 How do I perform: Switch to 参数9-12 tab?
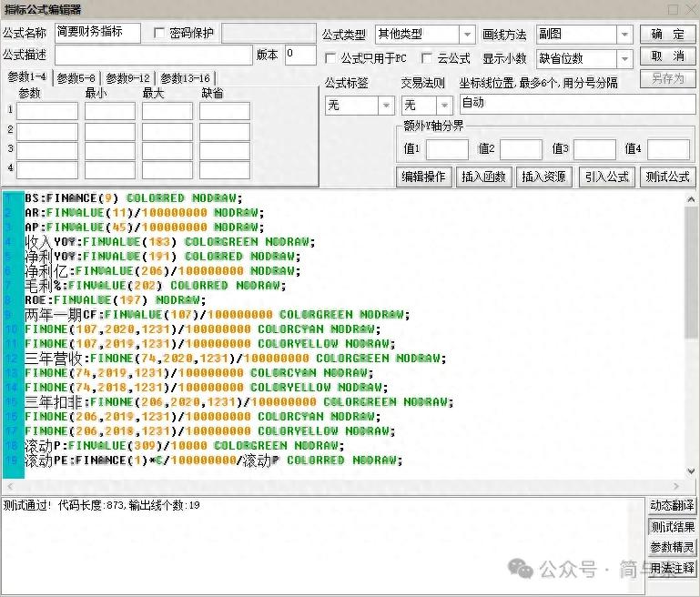click(x=127, y=78)
